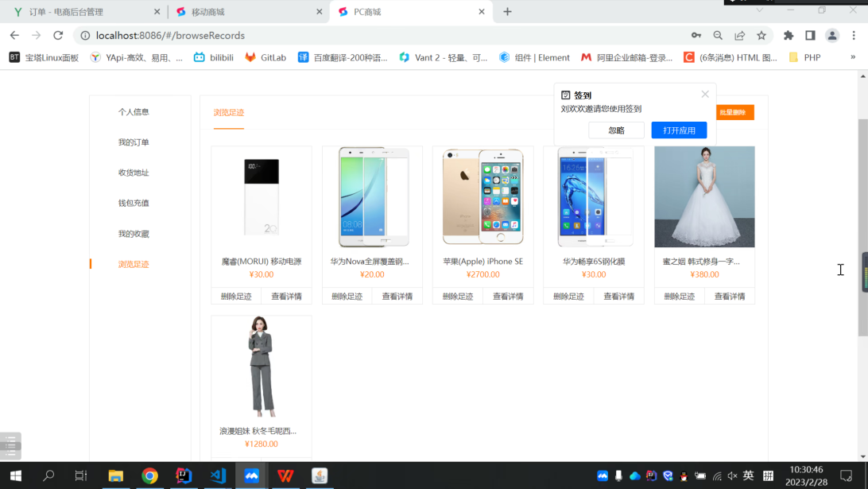Viewport: 868px width, 489px height.
Task: Open IntelliJ IDEA from the taskbar
Action: click(184, 475)
